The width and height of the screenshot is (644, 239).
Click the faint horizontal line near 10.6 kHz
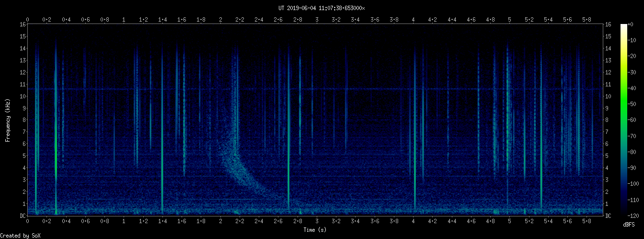click(316, 89)
